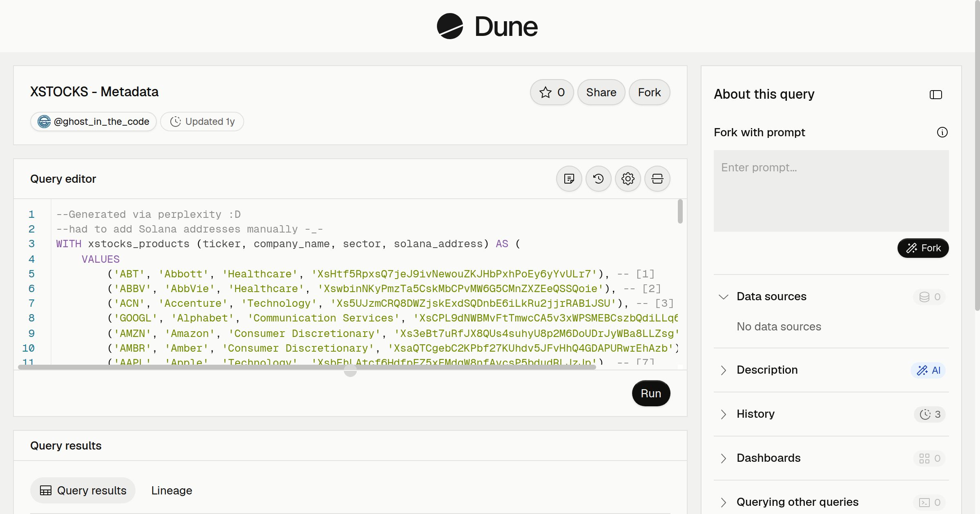Click the Share button
This screenshot has width=980, height=514.
tap(601, 92)
